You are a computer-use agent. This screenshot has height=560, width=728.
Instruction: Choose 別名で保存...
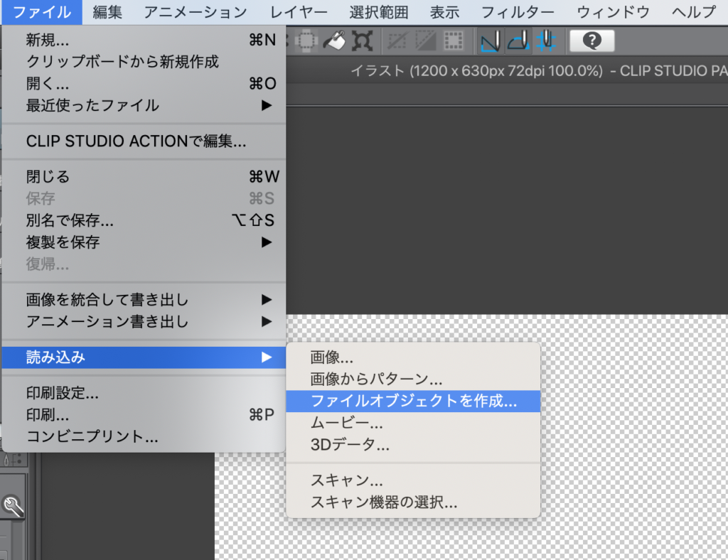pyautogui.click(x=144, y=220)
